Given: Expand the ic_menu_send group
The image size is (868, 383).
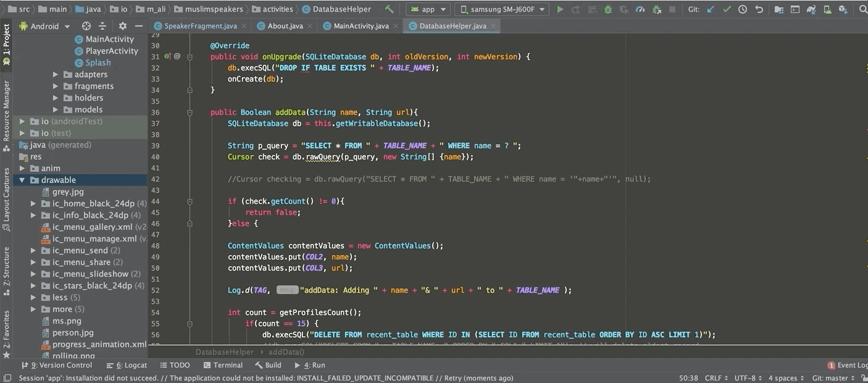Looking at the screenshot, I should pos(33,250).
